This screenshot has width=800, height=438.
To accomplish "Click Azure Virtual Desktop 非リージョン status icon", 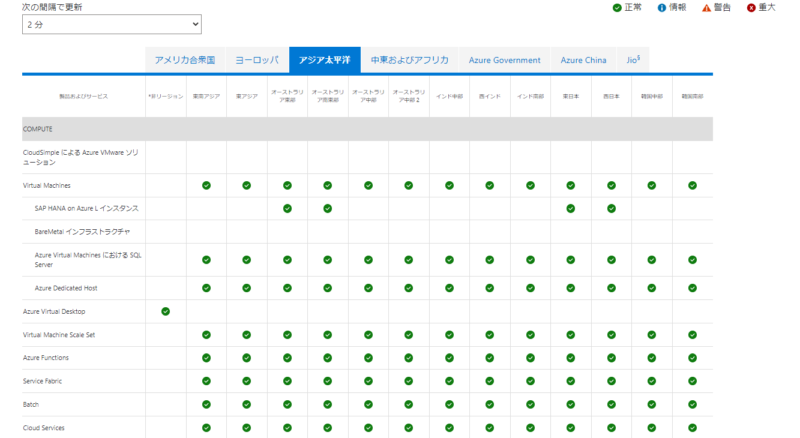I will [165, 311].
